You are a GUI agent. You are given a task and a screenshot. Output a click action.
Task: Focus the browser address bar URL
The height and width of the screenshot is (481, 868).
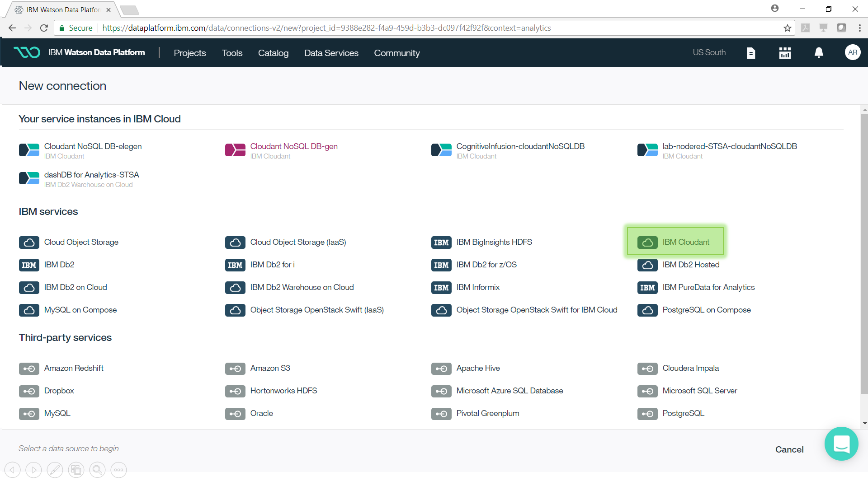(326, 28)
